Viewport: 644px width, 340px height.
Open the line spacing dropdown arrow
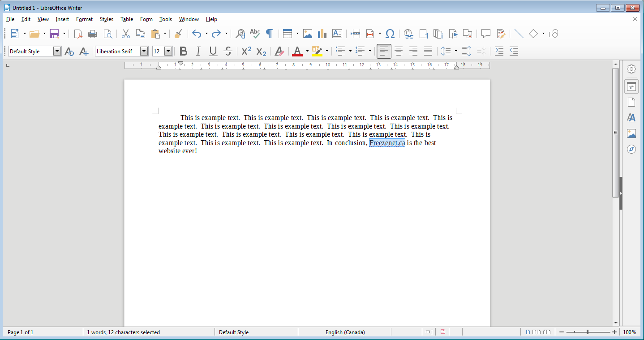point(456,52)
